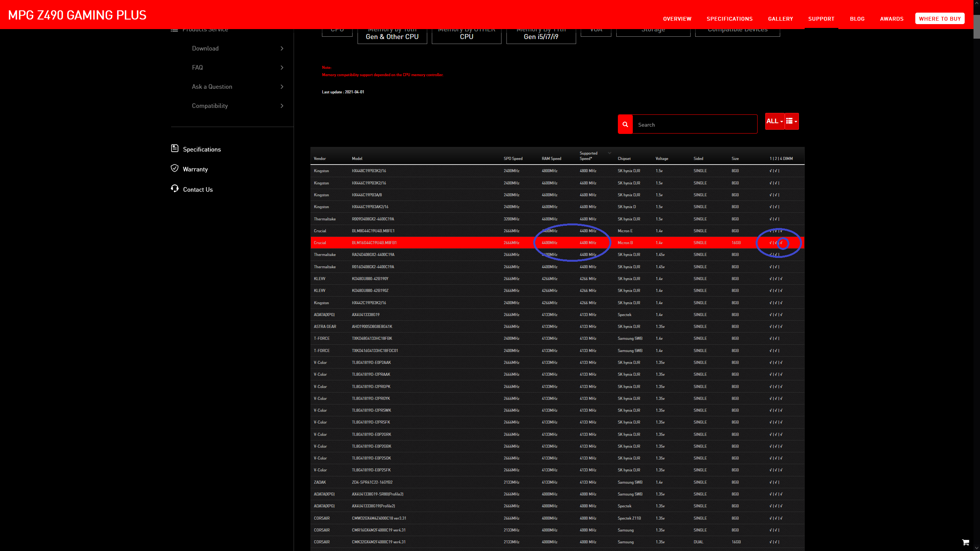980x551 pixels.
Task: Click ASTRA GEAR vendor cell
Action: click(325, 326)
